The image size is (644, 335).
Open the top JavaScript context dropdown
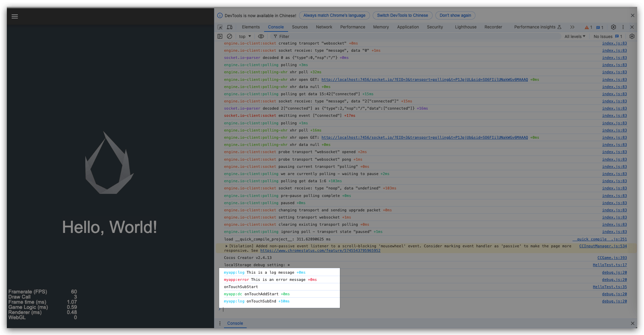(245, 36)
